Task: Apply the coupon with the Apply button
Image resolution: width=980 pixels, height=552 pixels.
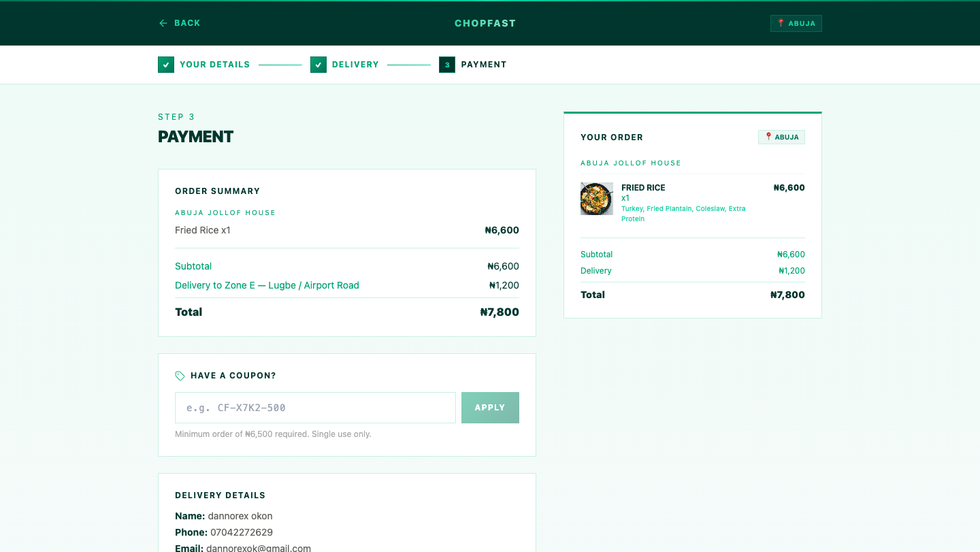Action: (x=490, y=408)
